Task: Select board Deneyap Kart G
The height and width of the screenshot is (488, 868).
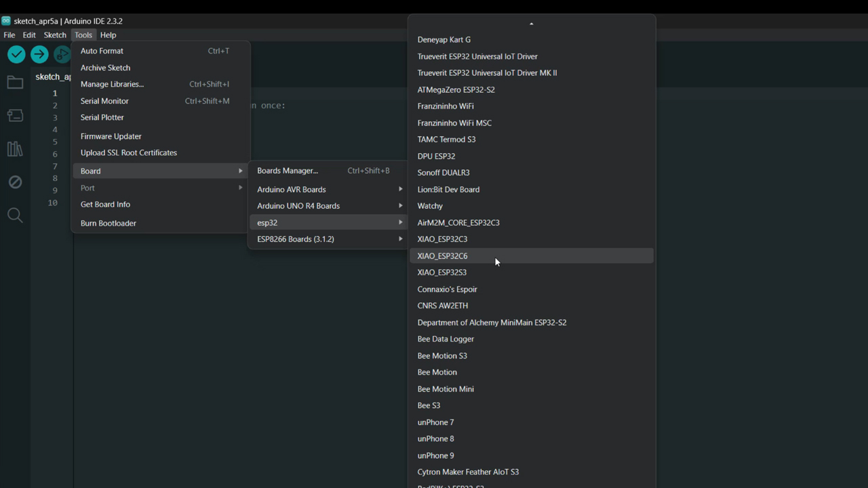Action: tap(532, 40)
